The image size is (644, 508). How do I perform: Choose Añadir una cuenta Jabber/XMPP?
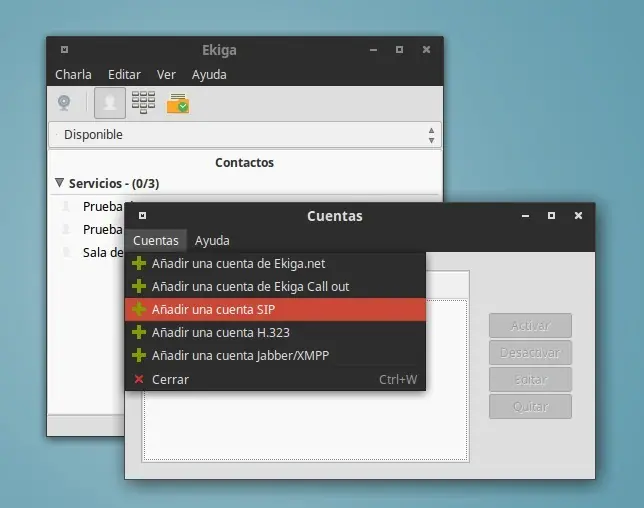[x=275, y=356]
